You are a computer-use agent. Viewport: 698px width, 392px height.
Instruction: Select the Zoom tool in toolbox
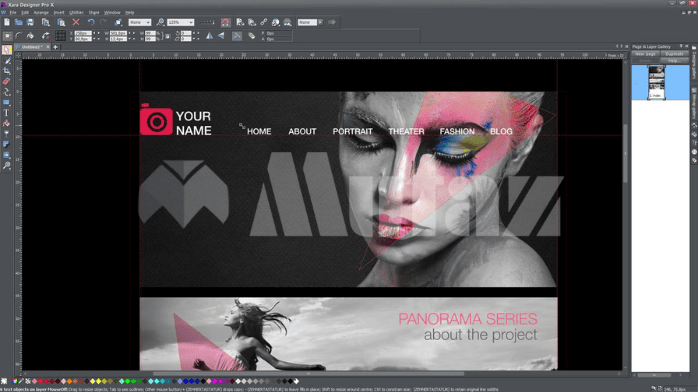tap(7, 166)
